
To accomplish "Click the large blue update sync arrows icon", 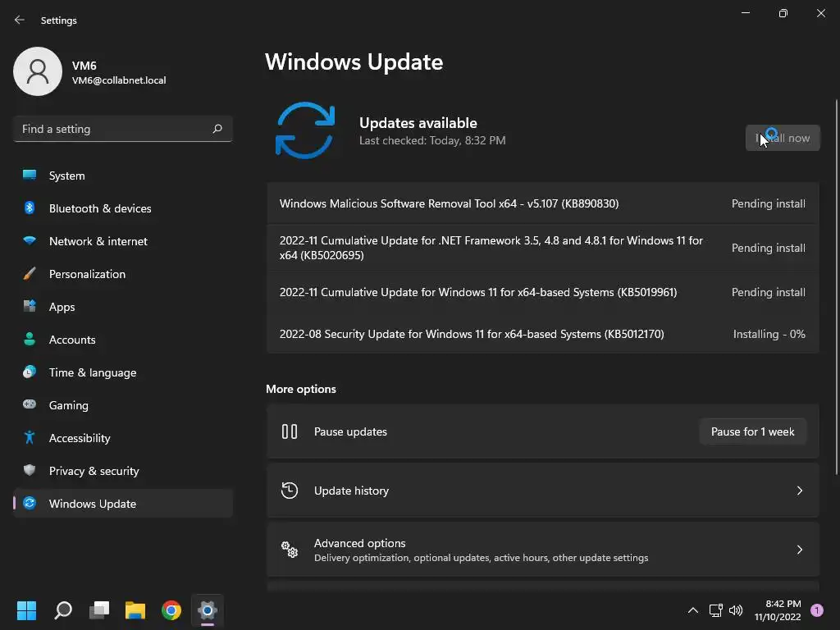I will [305, 130].
